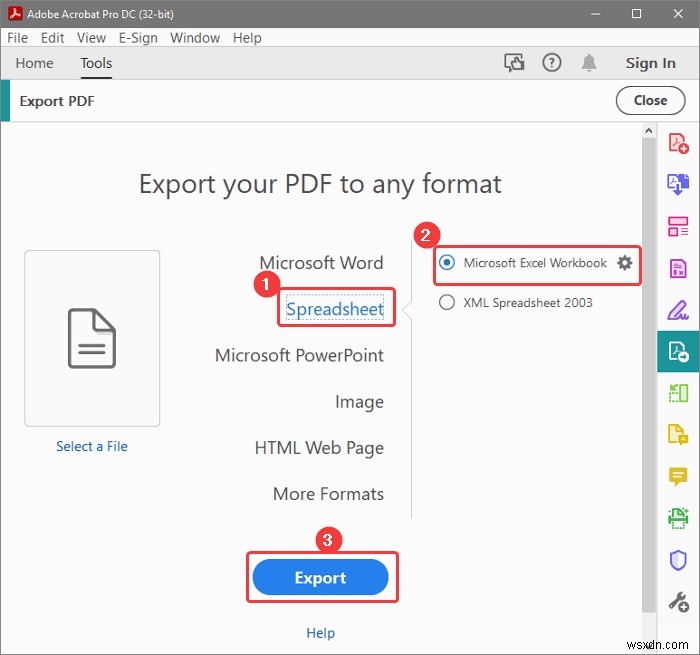Close the Export PDF panel

[650, 100]
